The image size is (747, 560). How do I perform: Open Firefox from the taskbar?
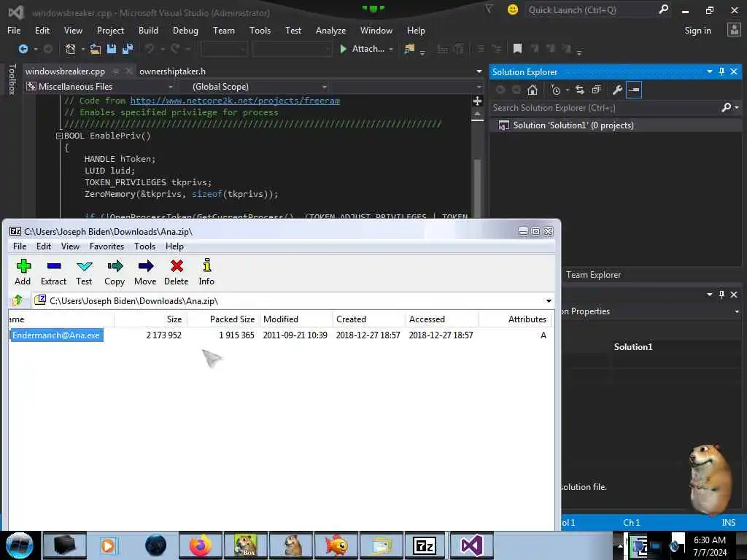point(201,545)
